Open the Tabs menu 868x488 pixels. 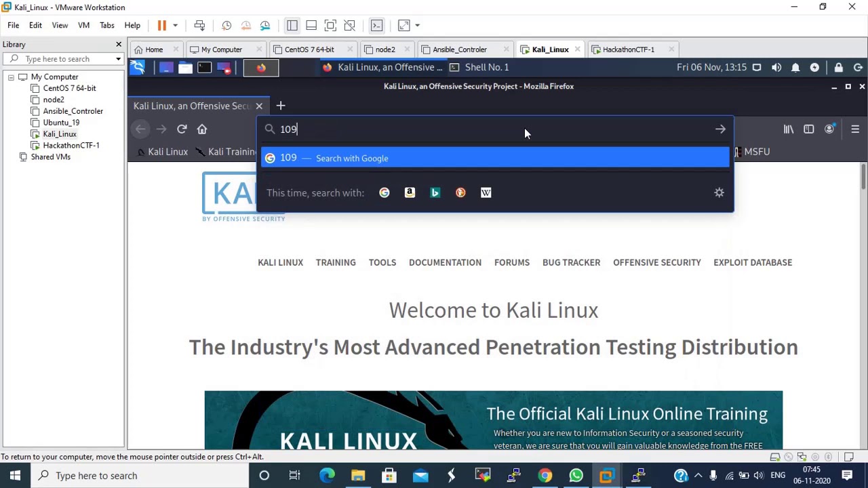(x=107, y=25)
